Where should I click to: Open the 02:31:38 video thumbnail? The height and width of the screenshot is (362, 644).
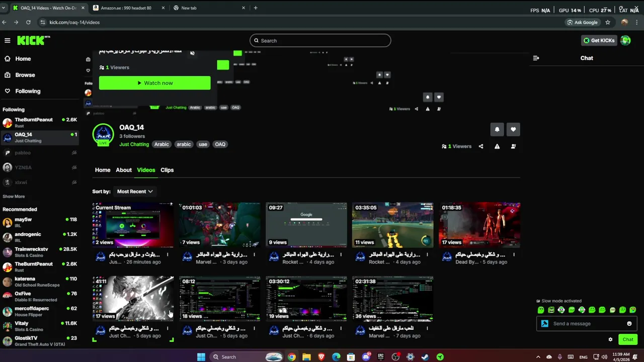(393, 298)
